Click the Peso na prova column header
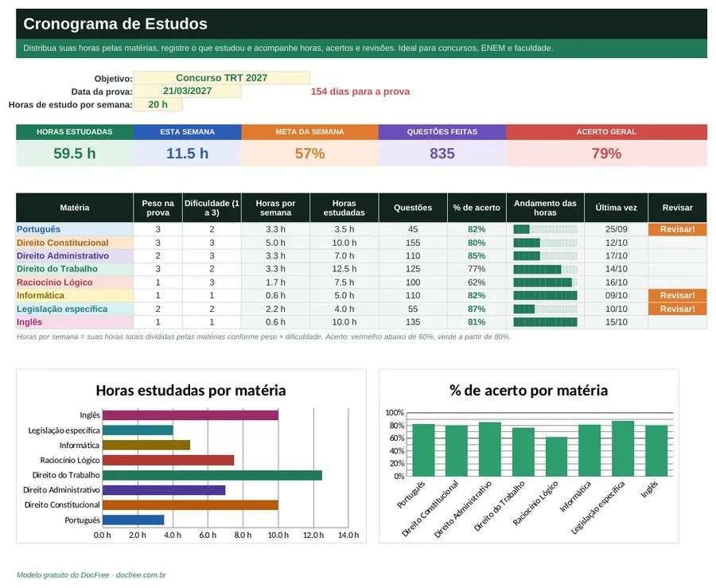 [x=158, y=208]
